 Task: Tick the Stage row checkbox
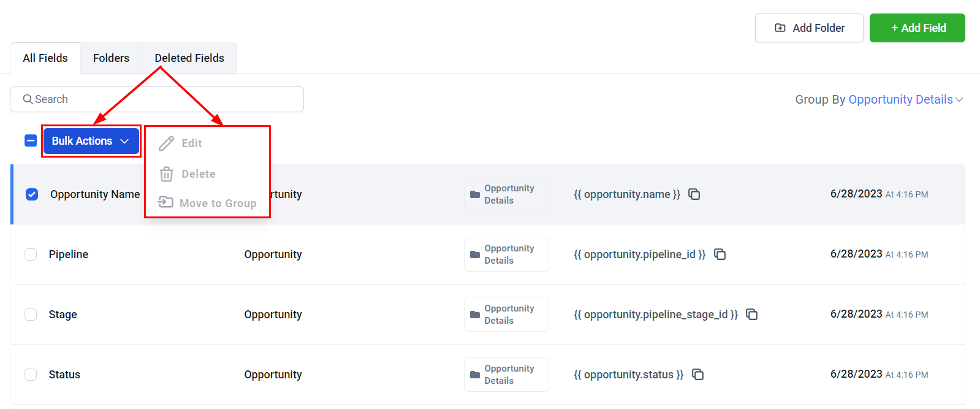pyautogui.click(x=31, y=315)
